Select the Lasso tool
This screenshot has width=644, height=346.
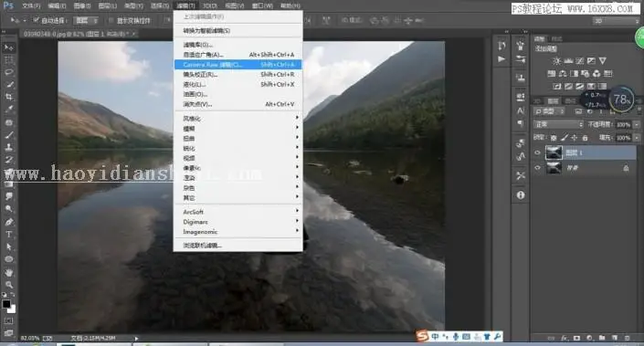pos(8,72)
